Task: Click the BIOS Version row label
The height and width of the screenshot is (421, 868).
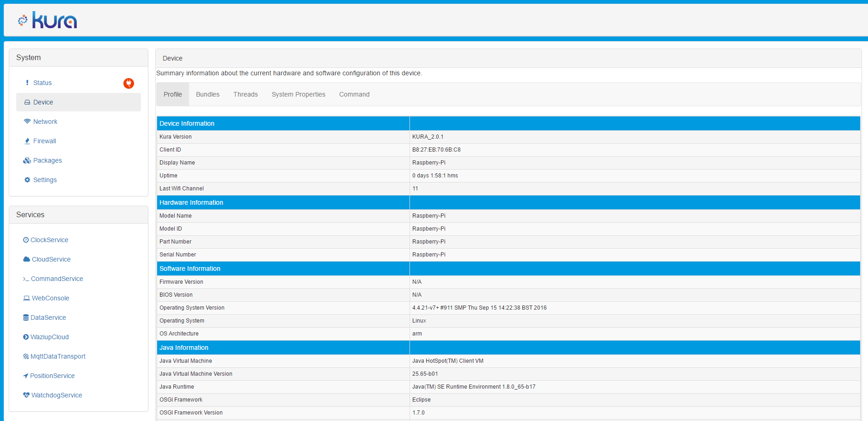Action: [176, 295]
